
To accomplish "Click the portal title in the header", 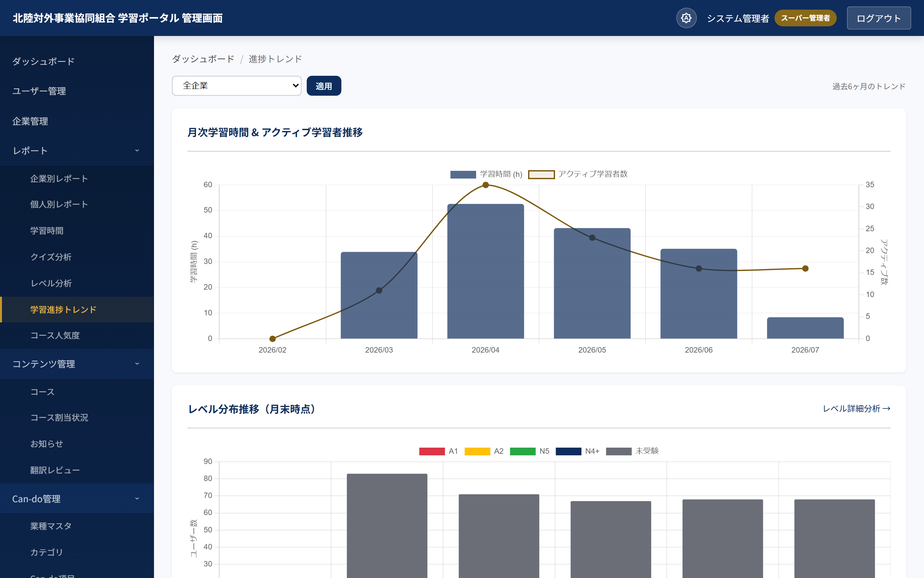I will 118,18.
